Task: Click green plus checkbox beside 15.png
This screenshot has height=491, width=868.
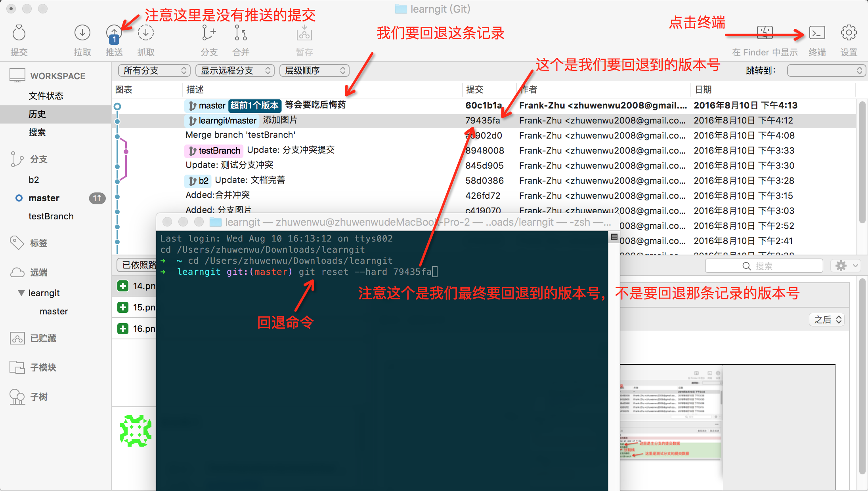Action: pyautogui.click(x=123, y=307)
